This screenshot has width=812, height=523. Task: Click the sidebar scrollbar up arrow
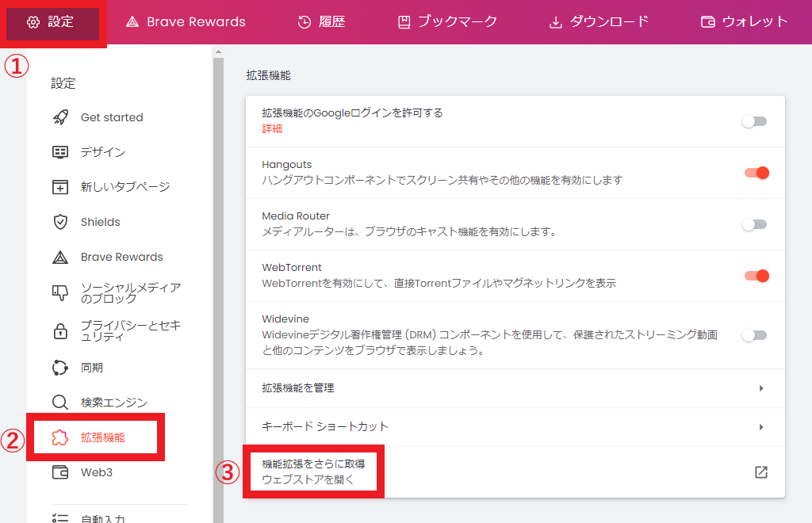point(218,52)
